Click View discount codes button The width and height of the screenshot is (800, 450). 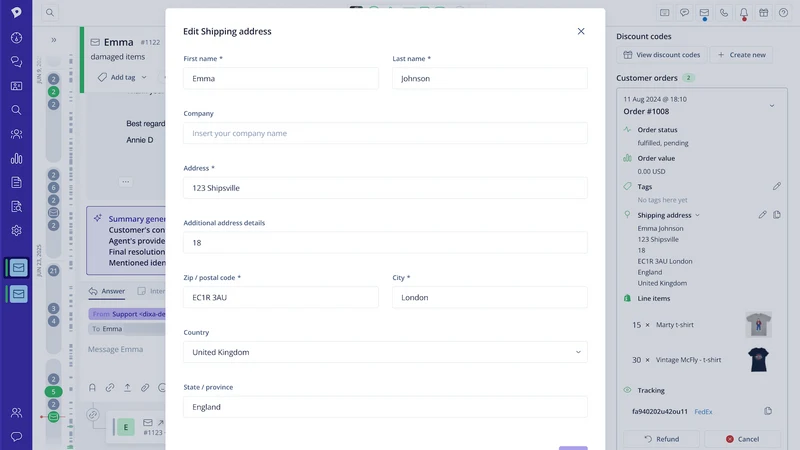click(x=662, y=55)
